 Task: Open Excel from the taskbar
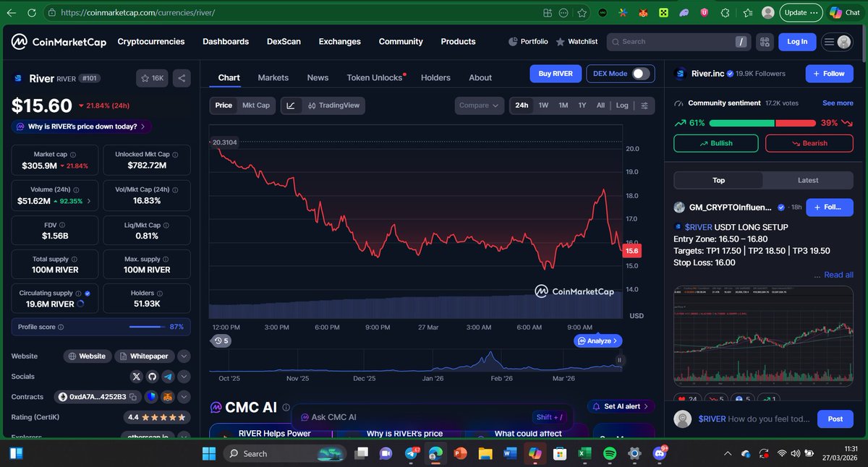583,453
